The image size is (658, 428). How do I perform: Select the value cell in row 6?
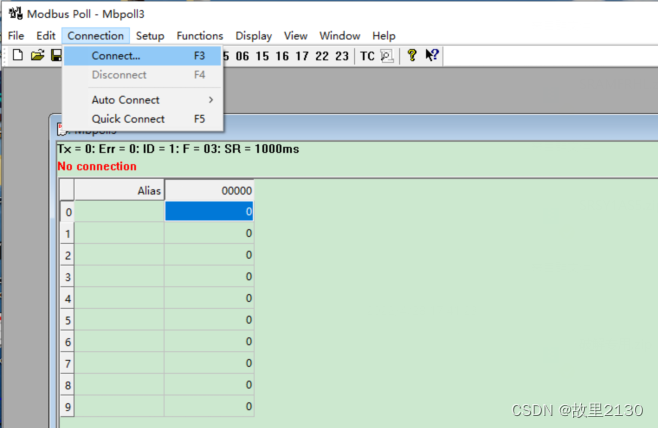(x=209, y=342)
